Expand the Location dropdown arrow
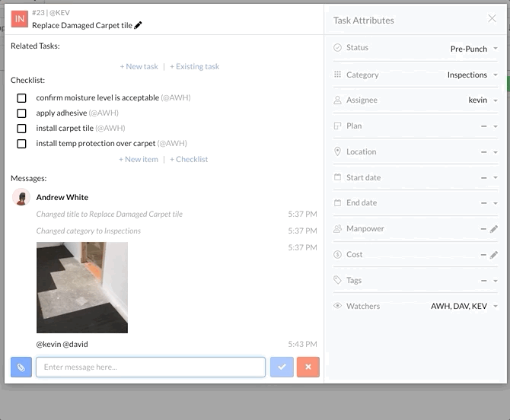The width and height of the screenshot is (510, 420). click(x=496, y=152)
